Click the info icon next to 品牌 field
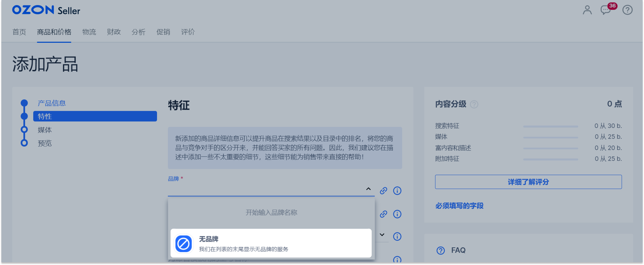This screenshot has height=265, width=644. pyautogui.click(x=397, y=191)
